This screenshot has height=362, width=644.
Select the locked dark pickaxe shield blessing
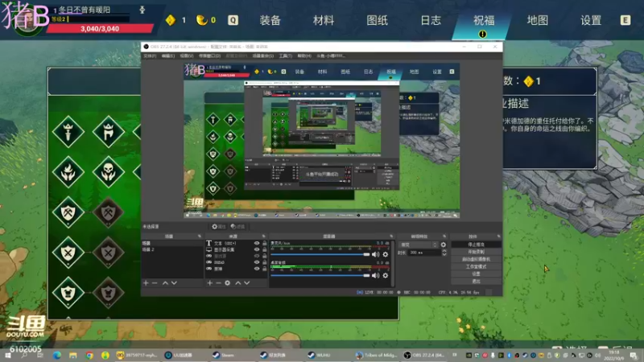108,212
